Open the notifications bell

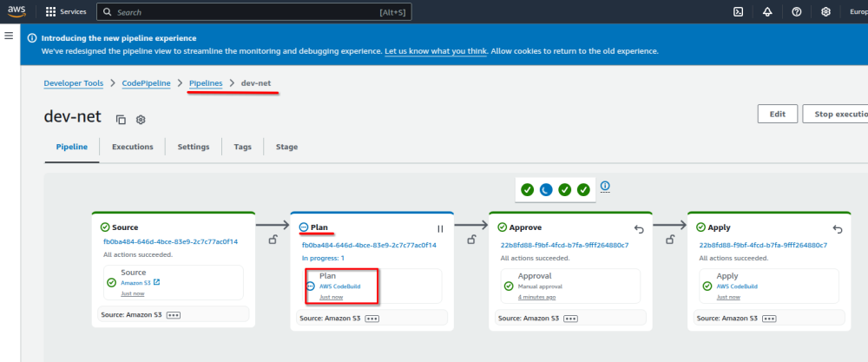(x=767, y=11)
